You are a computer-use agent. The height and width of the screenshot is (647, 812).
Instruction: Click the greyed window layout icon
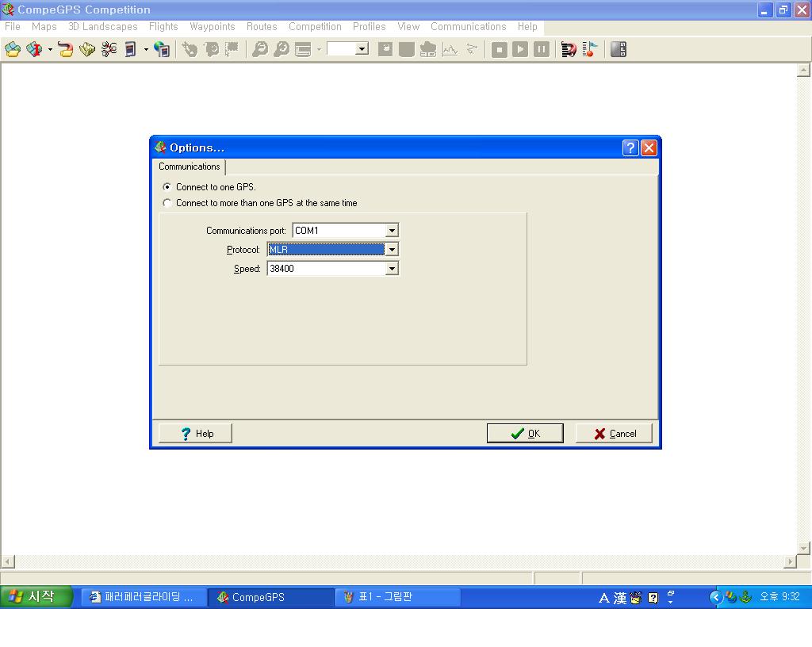click(303, 49)
